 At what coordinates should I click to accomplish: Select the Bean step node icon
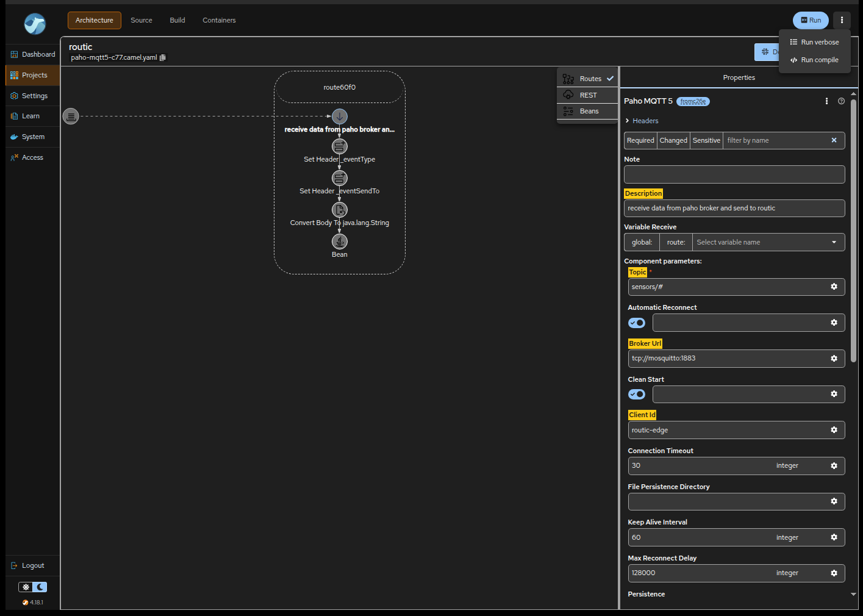[340, 242]
